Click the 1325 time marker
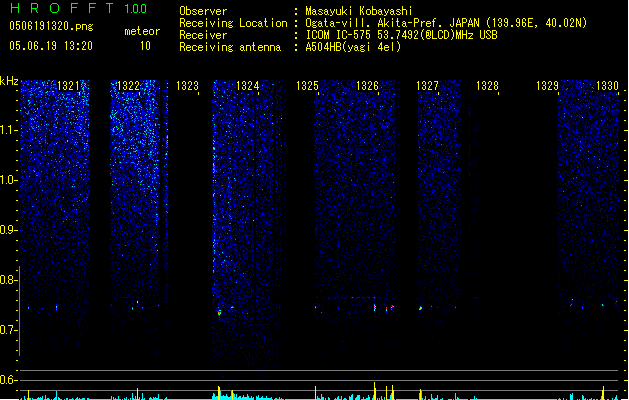The width and height of the screenshot is (629, 400). pyautogui.click(x=307, y=86)
